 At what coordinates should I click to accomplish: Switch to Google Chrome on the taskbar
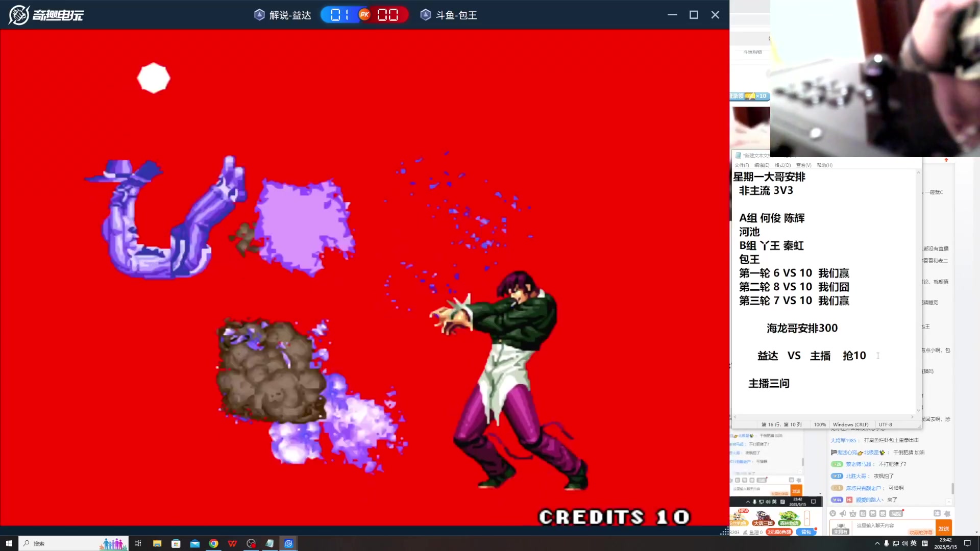(213, 543)
